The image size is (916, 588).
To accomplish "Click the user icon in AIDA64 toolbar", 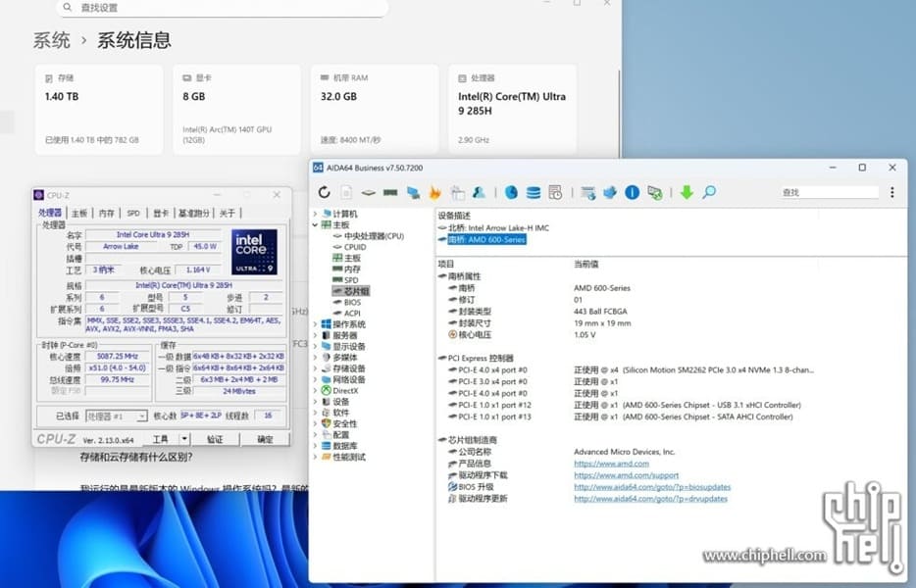I will pyautogui.click(x=479, y=193).
